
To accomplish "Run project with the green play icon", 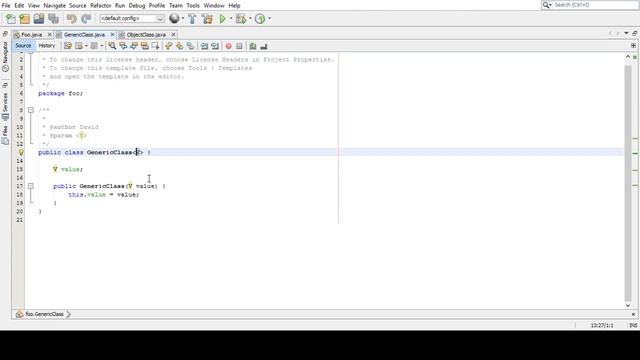I will 223,19.
